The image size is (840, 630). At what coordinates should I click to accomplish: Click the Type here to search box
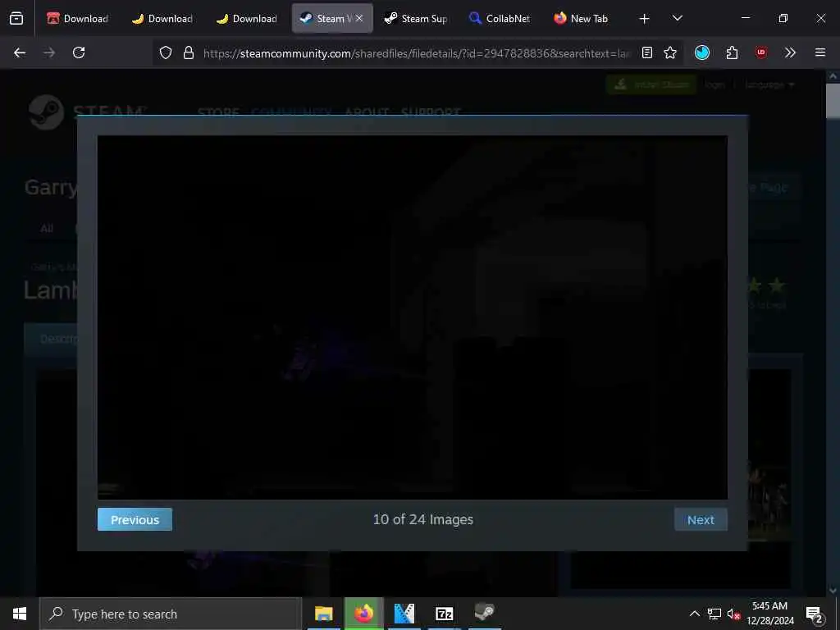pos(171,614)
